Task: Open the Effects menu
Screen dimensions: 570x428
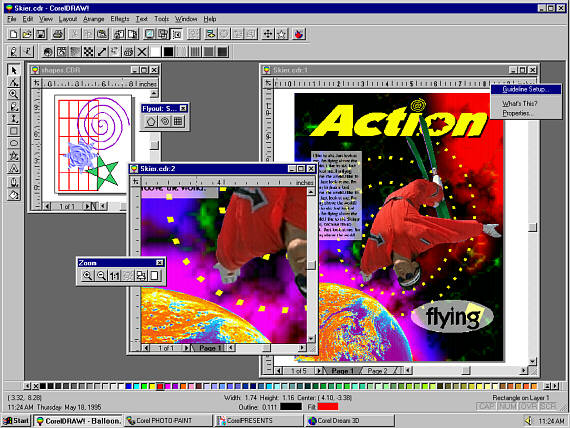Action: pos(120,19)
